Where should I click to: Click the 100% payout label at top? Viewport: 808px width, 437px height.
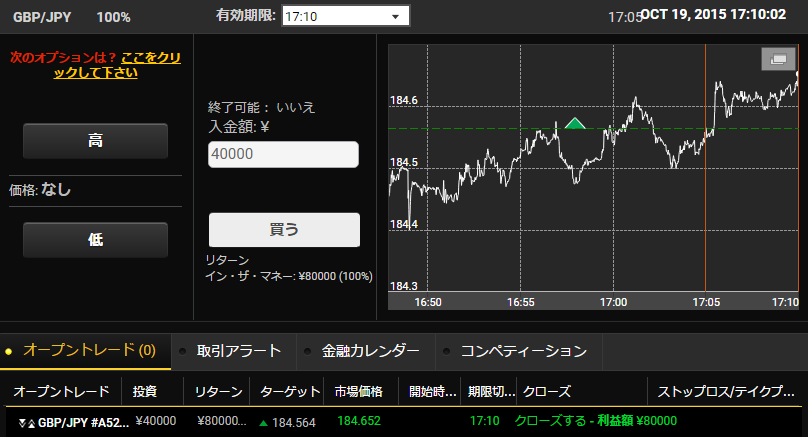click(x=113, y=18)
